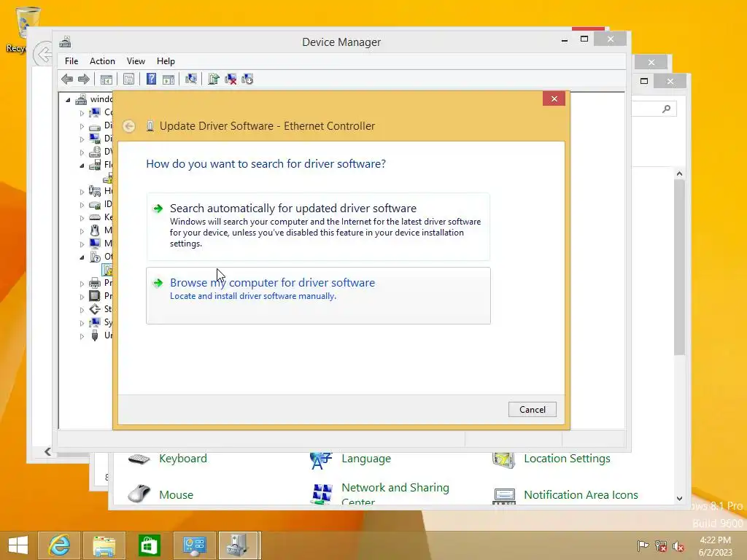Expand the USB controllers category at tree bottom

(x=82, y=336)
